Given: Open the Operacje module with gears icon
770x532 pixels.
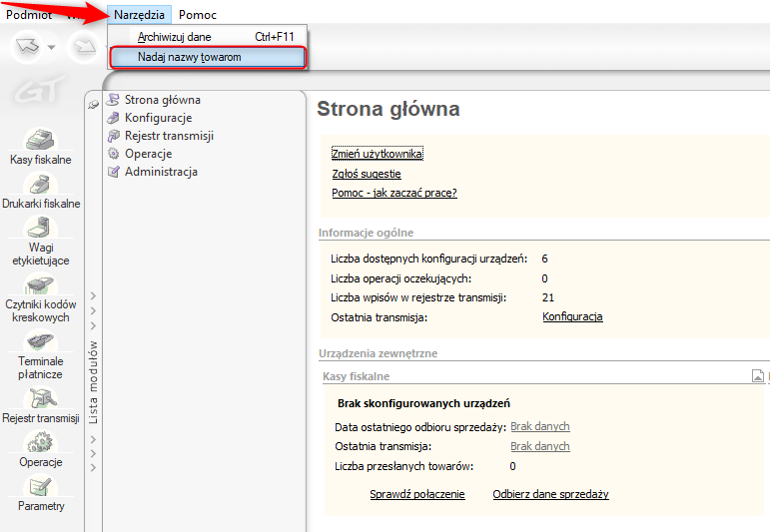Looking at the screenshot, I should pos(40,448).
